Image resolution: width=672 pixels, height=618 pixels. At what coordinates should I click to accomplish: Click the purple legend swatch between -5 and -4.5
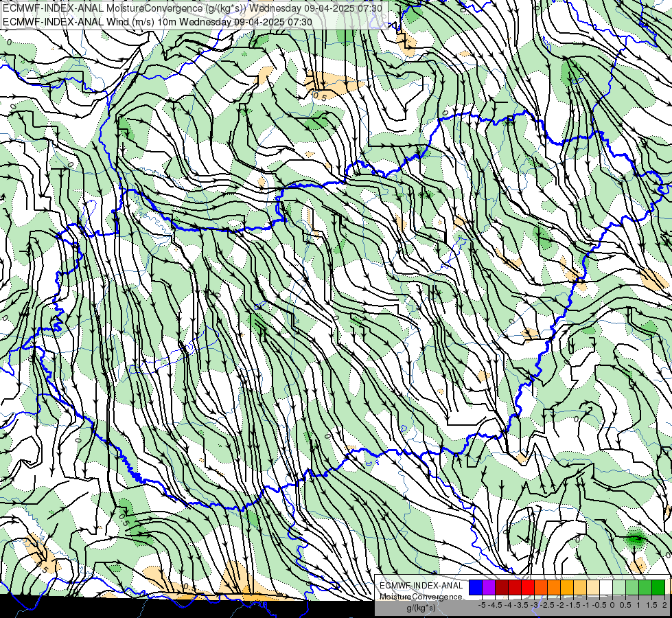(489, 587)
